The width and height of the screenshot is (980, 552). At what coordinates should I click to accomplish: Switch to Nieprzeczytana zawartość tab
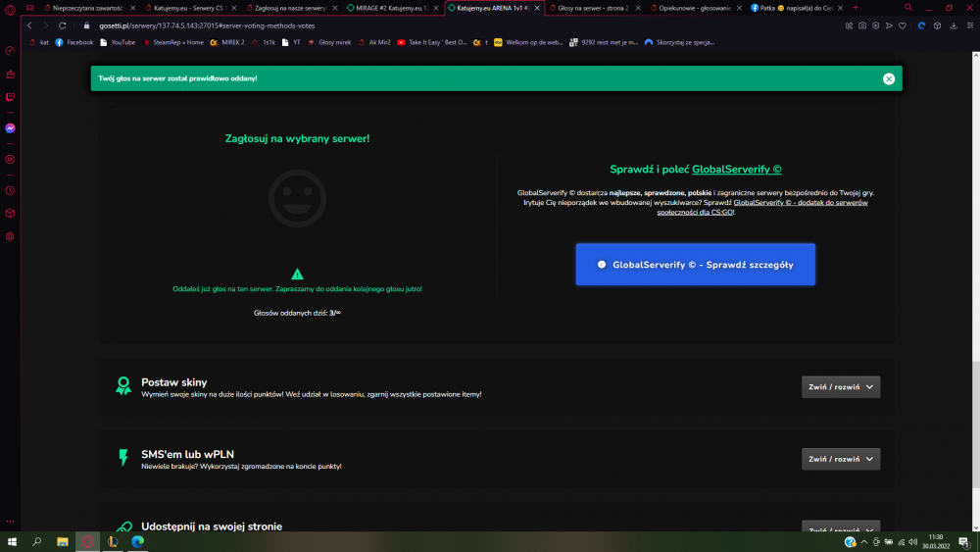click(88, 8)
